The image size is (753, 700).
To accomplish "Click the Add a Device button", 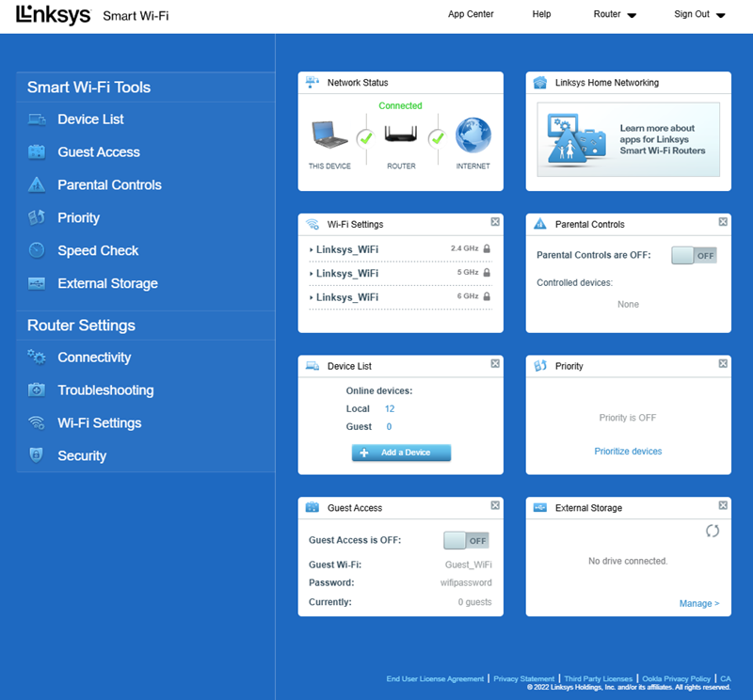I will point(401,453).
